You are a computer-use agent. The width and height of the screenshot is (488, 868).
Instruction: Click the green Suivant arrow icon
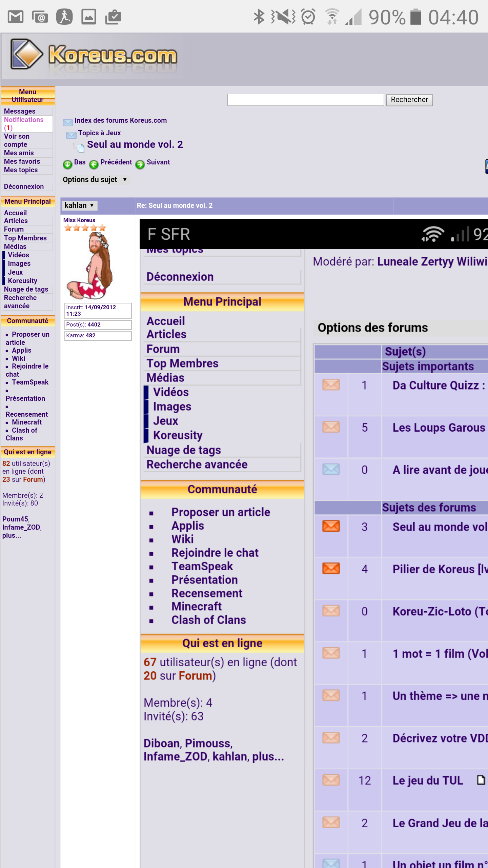coord(140,164)
